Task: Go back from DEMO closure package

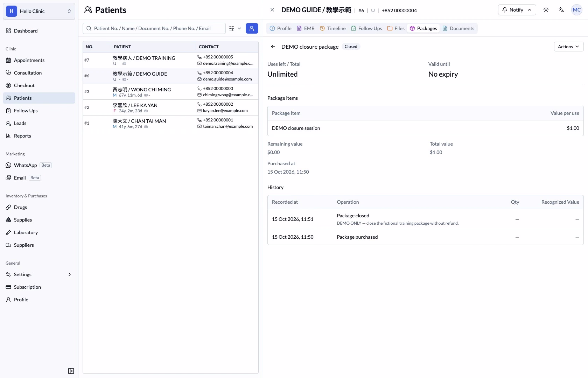Action: [x=273, y=47]
